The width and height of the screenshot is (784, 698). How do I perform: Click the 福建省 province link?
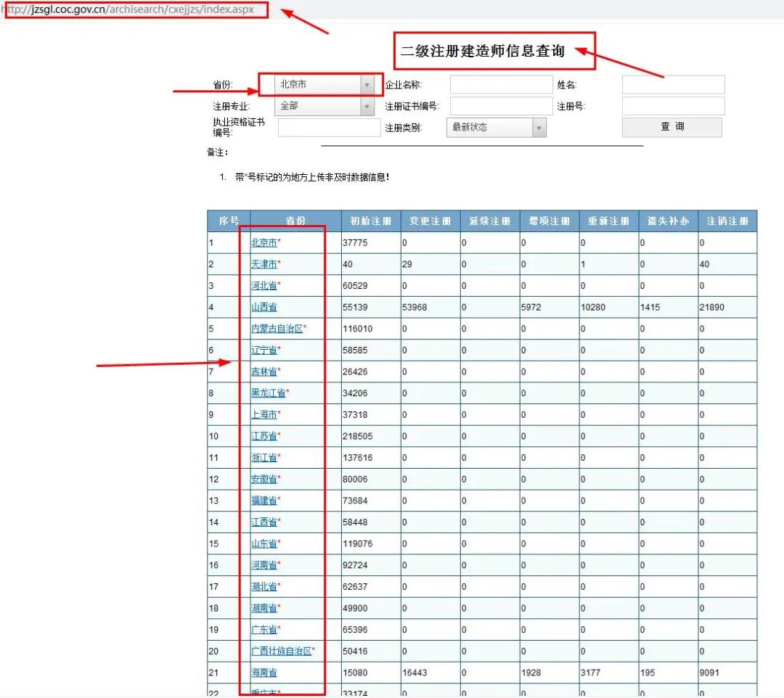pos(264,501)
